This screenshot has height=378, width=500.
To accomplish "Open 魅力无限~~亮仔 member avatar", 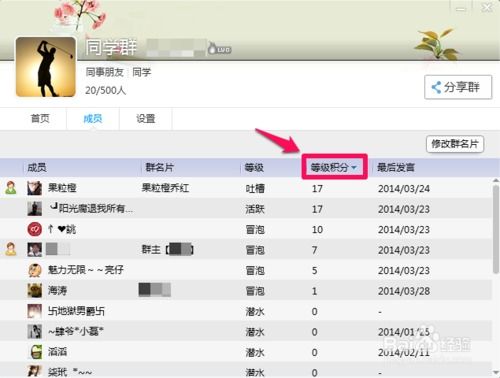I will click(35, 270).
